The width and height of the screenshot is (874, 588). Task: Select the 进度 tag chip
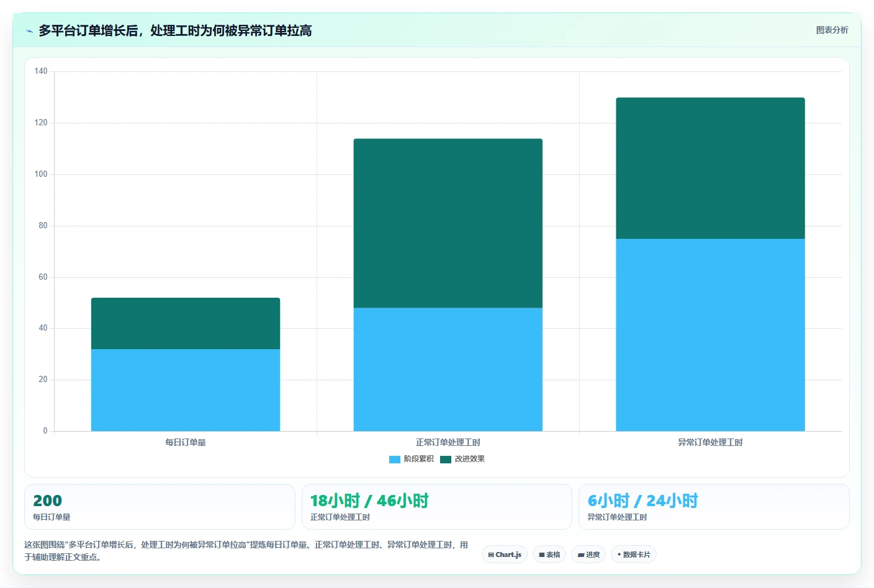click(x=588, y=555)
